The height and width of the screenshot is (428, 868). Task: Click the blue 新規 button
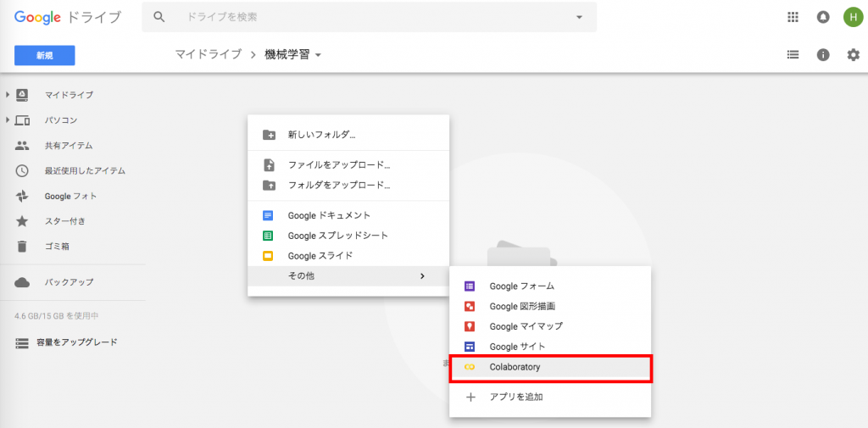45,55
